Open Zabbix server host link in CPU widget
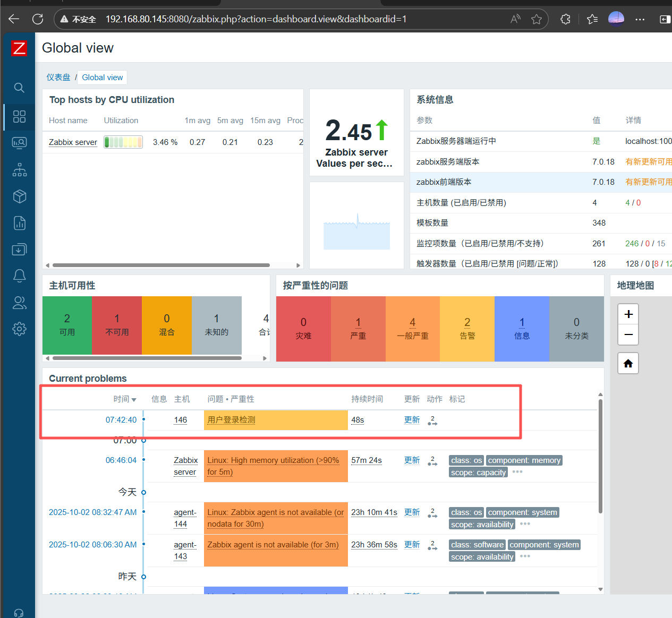This screenshot has width=672, height=618. pyautogui.click(x=73, y=142)
